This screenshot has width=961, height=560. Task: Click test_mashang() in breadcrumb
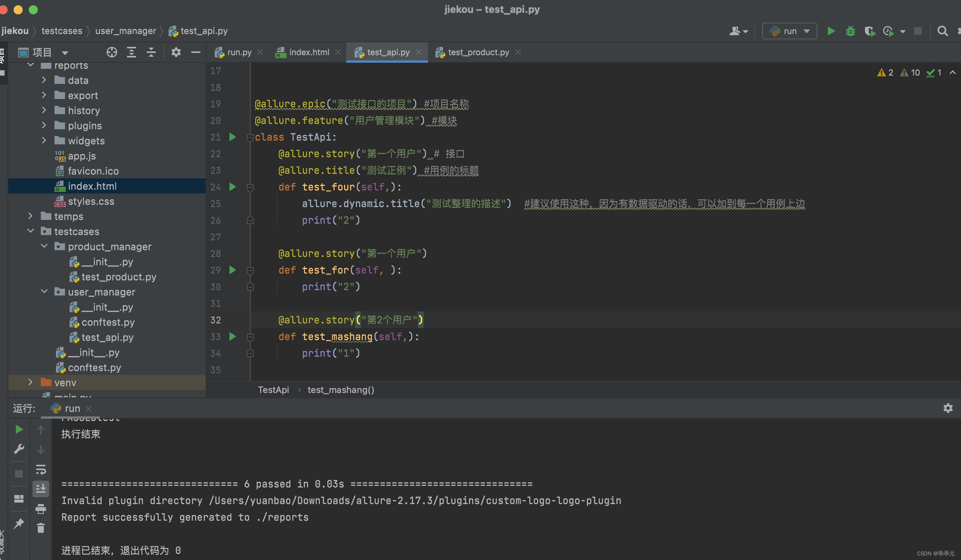pos(341,390)
